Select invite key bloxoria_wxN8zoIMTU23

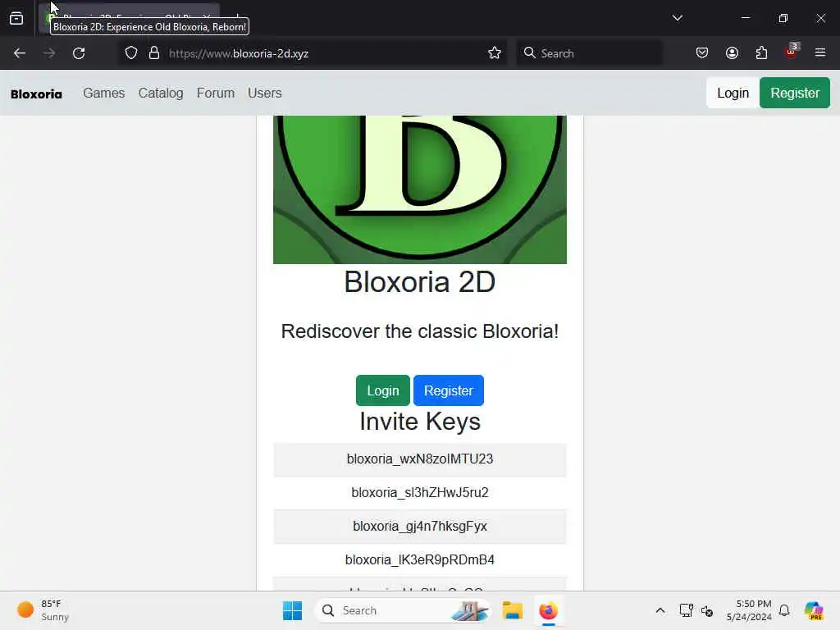click(x=420, y=459)
